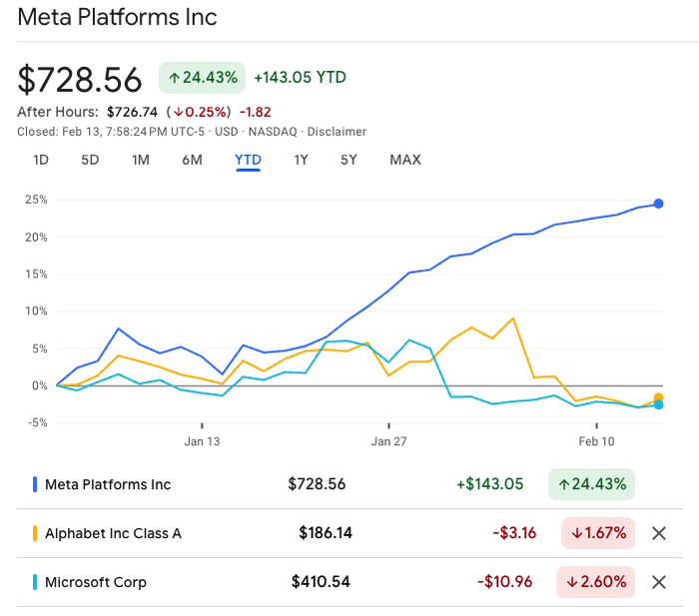The image size is (699, 616).
Task: View the 5Y price history
Action: pyautogui.click(x=349, y=160)
